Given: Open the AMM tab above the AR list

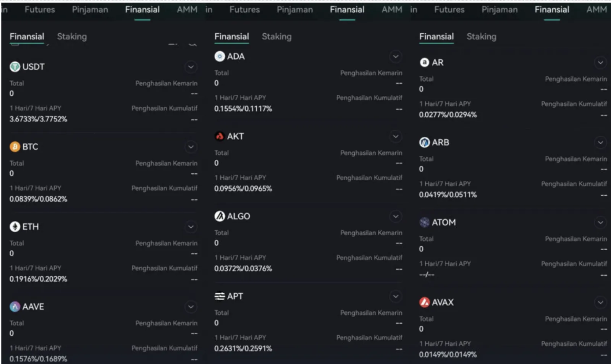Looking at the screenshot, I should tap(596, 10).
